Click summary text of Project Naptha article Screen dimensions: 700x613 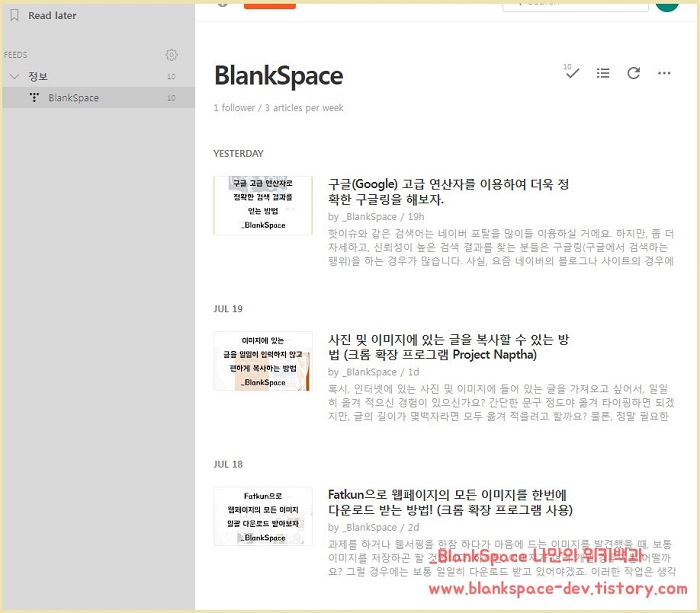click(501, 403)
